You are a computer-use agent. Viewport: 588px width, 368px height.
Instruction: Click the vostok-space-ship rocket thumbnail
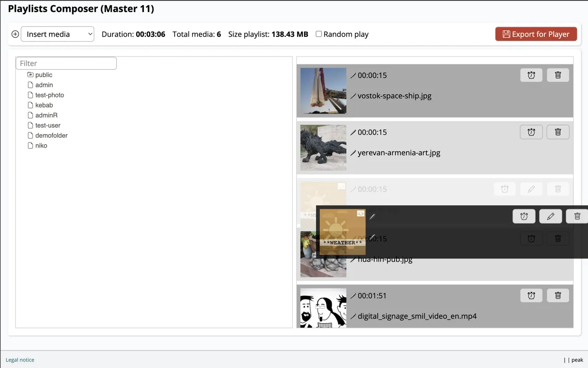323,91
